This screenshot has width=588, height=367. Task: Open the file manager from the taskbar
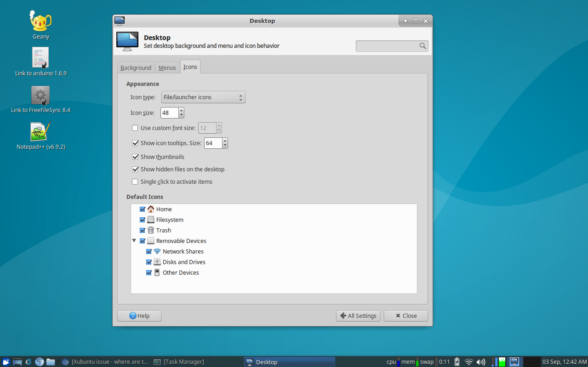(x=51, y=361)
